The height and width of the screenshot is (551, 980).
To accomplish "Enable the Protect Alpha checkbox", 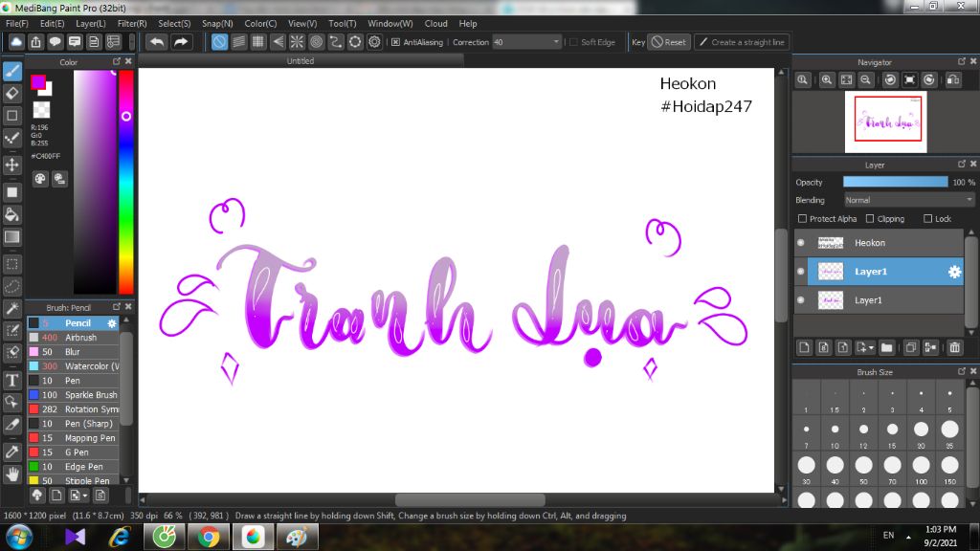I will tap(803, 219).
